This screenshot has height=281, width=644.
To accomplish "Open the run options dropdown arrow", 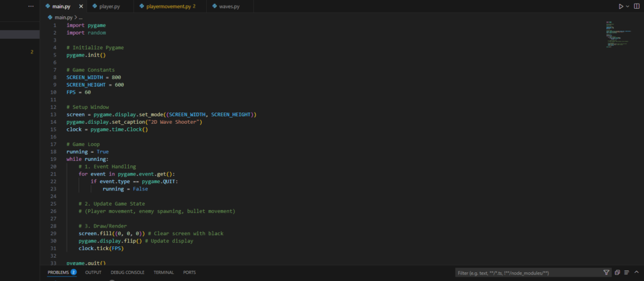I will [628, 6].
